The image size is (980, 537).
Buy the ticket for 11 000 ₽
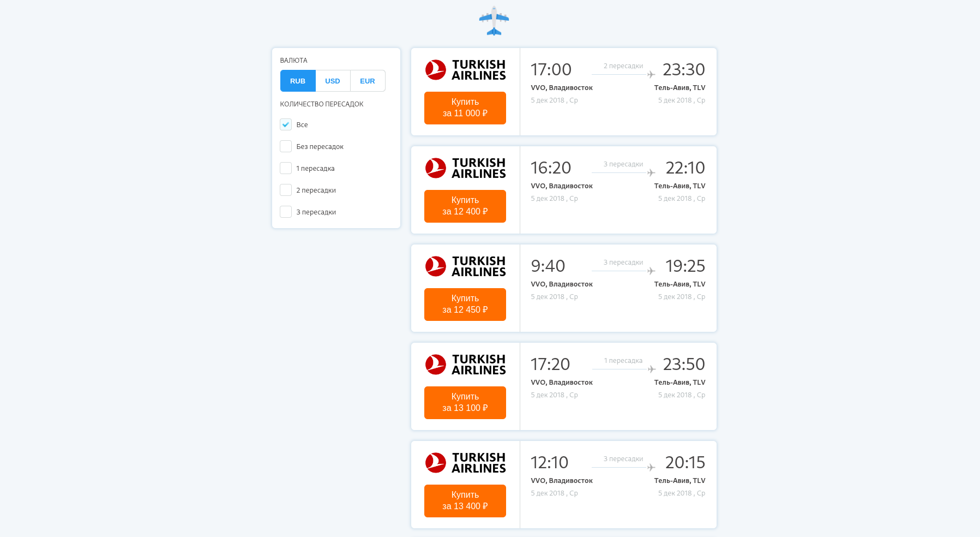[x=465, y=108]
